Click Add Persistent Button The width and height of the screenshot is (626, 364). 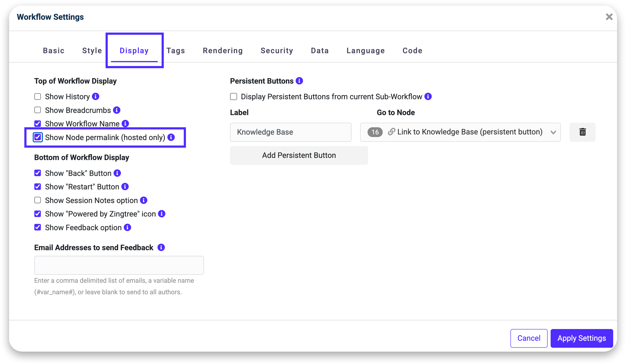pyautogui.click(x=299, y=155)
